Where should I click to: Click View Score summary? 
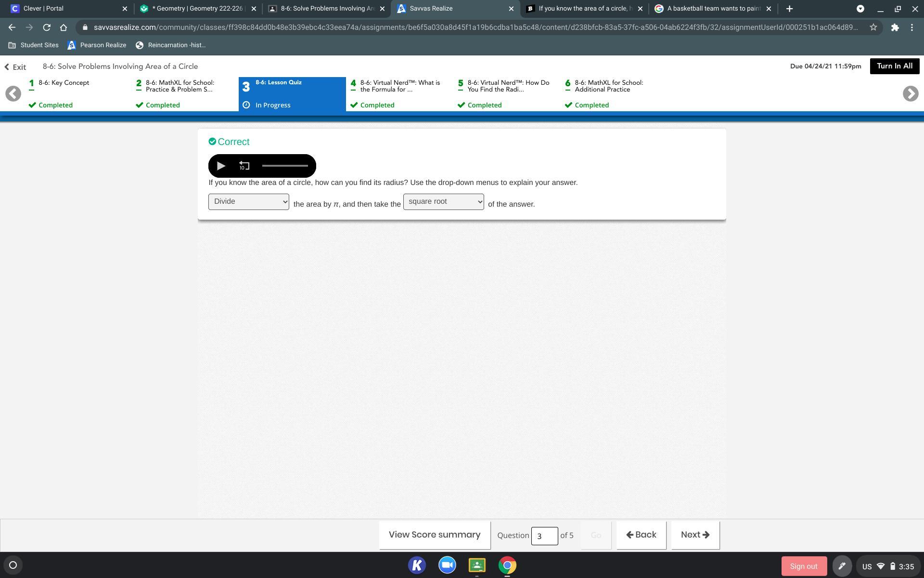pyautogui.click(x=434, y=535)
